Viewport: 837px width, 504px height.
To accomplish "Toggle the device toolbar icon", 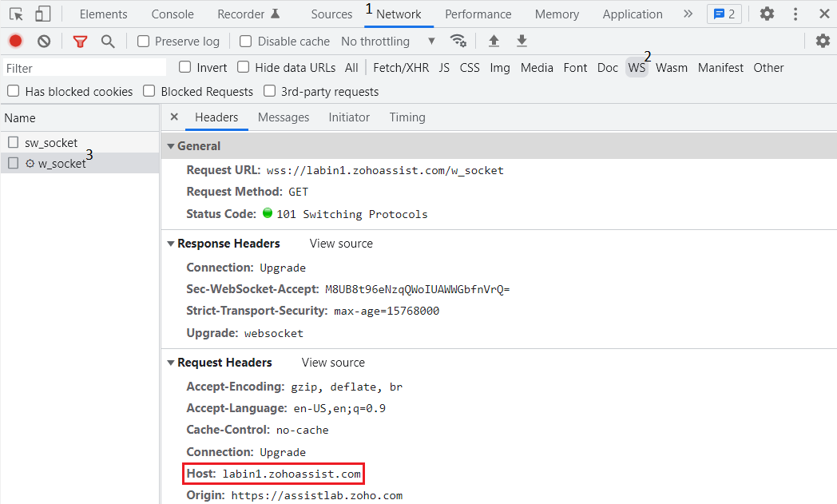I will (x=42, y=14).
